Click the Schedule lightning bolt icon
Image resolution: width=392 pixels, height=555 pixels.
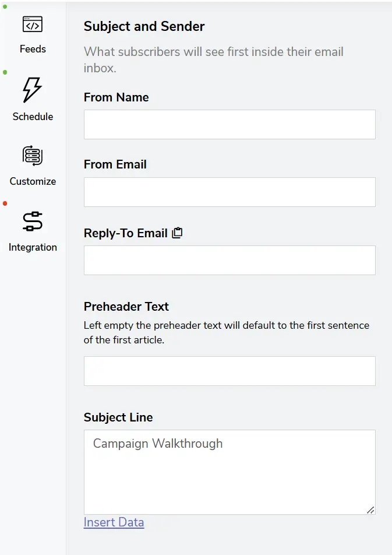(x=33, y=90)
